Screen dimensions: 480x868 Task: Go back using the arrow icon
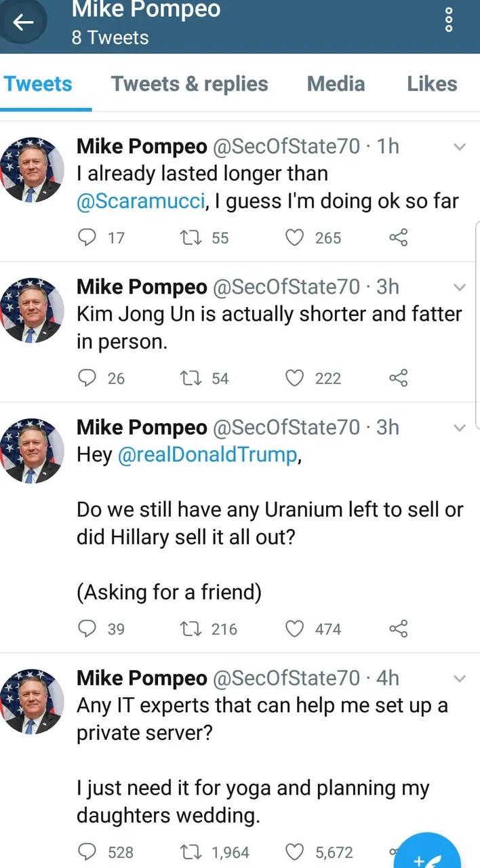(x=23, y=23)
